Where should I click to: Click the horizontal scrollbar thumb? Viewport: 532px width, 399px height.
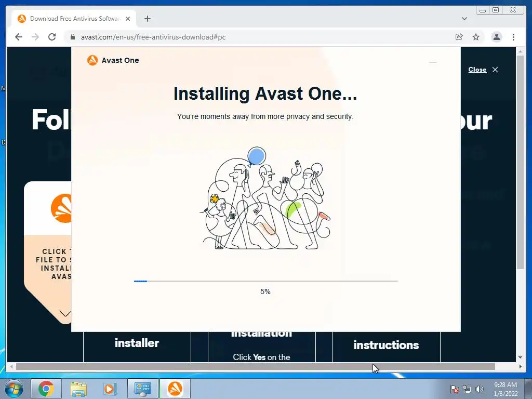click(256, 366)
